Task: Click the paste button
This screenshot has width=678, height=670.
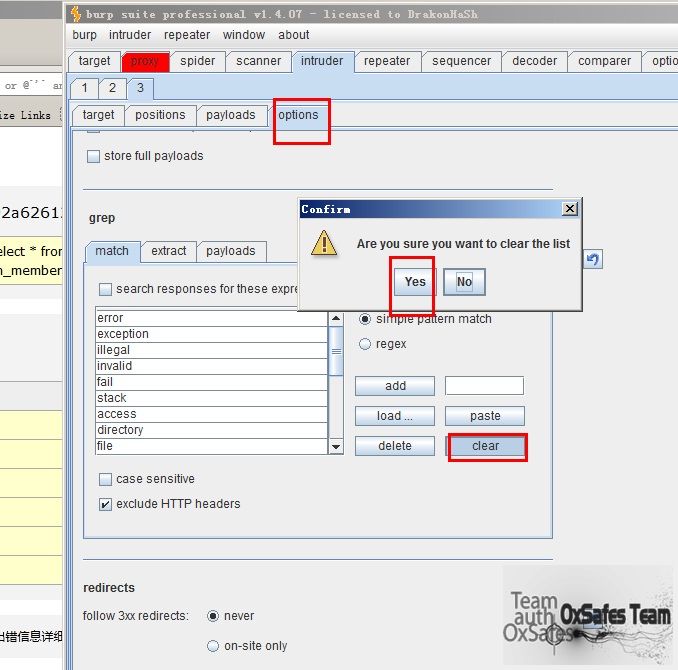Action: point(485,416)
